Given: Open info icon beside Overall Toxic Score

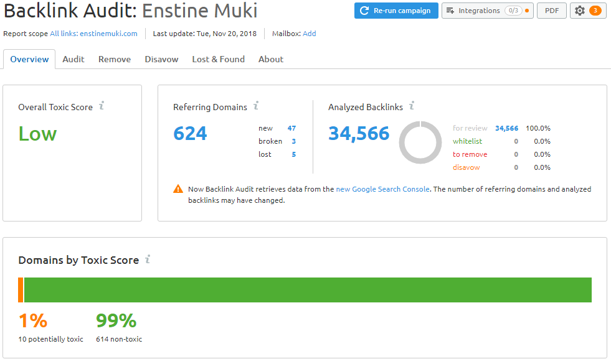Looking at the screenshot, I should (x=102, y=106).
